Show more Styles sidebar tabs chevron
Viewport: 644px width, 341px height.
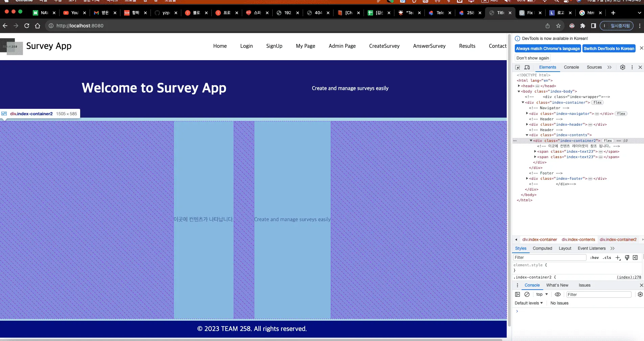click(613, 248)
